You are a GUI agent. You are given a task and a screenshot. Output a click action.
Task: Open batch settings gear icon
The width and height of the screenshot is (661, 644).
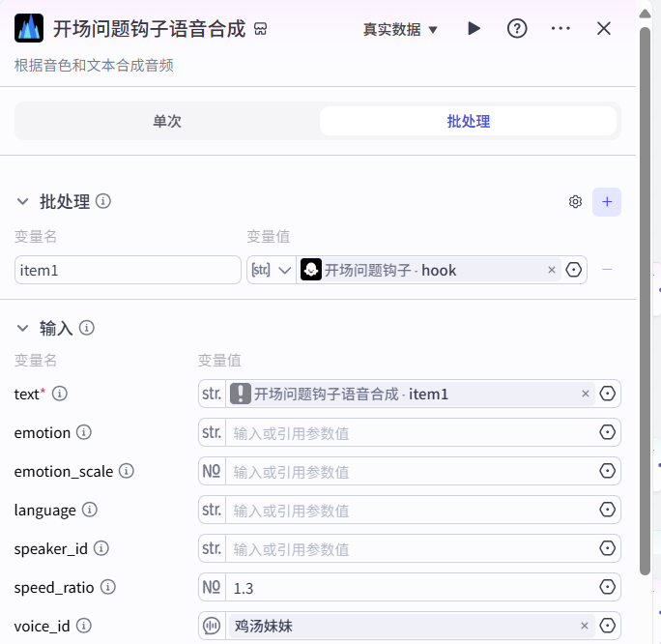point(575,201)
